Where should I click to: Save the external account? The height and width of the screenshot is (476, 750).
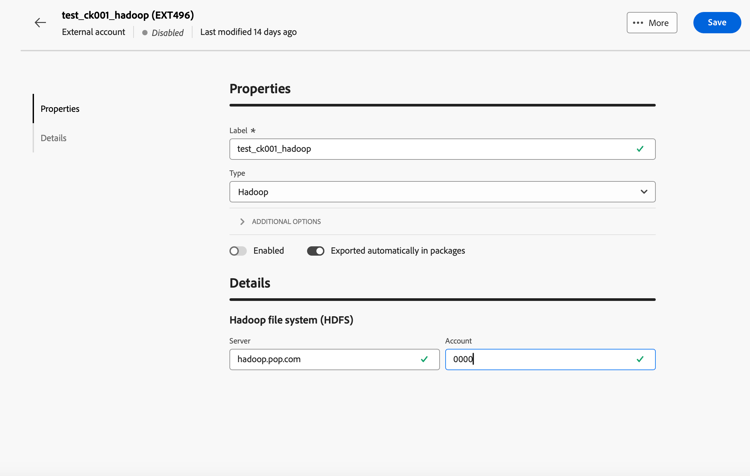coord(717,23)
